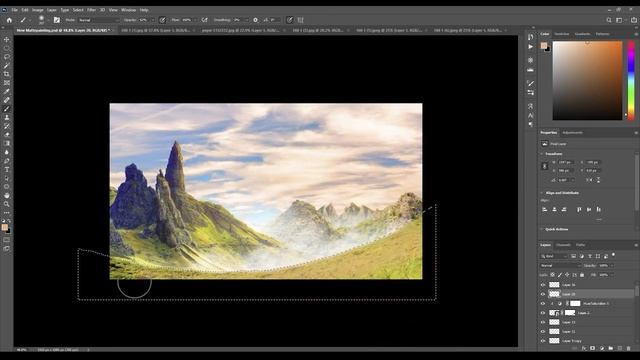Click the layer Fill percentage field
The height and width of the screenshot is (360, 640).
pyautogui.click(x=605, y=275)
